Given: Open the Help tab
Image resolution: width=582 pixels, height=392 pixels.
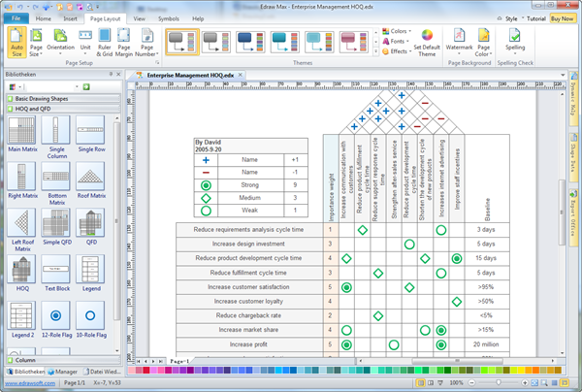Looking at the screenshot, I should pyautogui.click(x=198, y=18).
